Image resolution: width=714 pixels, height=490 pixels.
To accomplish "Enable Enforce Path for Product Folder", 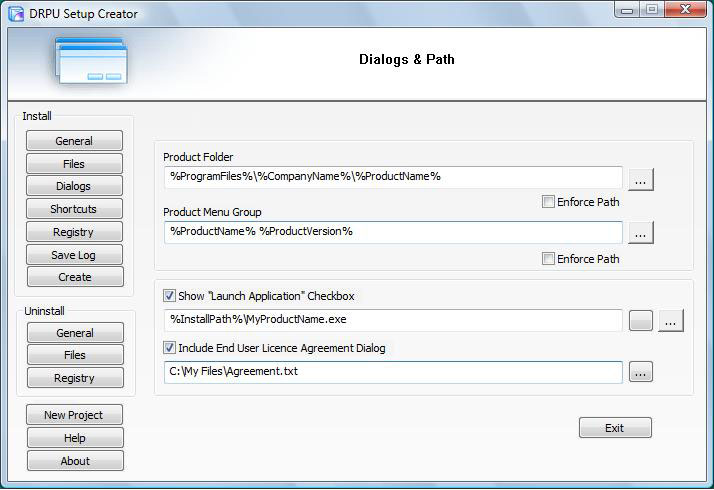I will pos(548,201).
